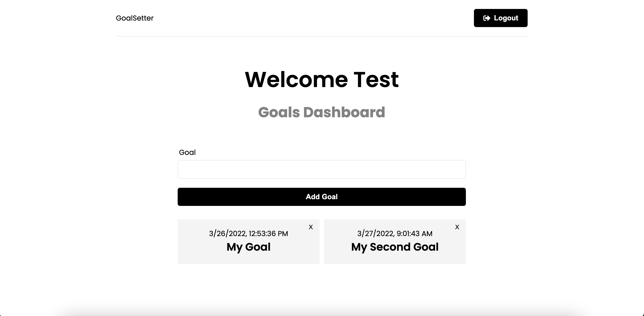Click the My Goal card title
Screen dimensions: 644x316
point(248,247)
